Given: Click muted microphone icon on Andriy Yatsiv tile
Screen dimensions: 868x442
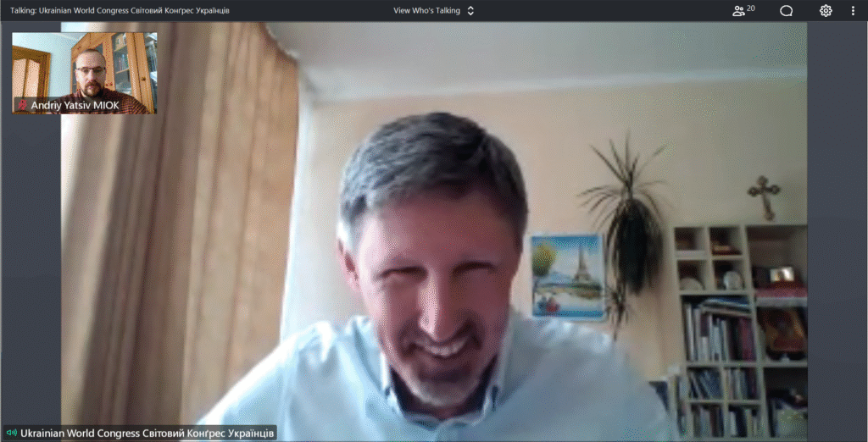Looking at the screenshot, I should 23,106.
